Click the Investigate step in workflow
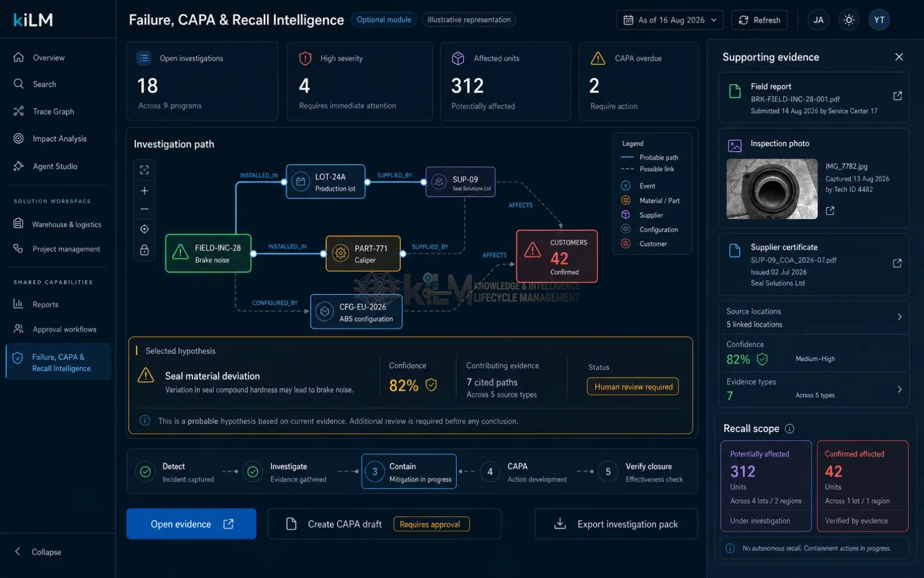This screenshot has width=924, height=578. point(286,472)
